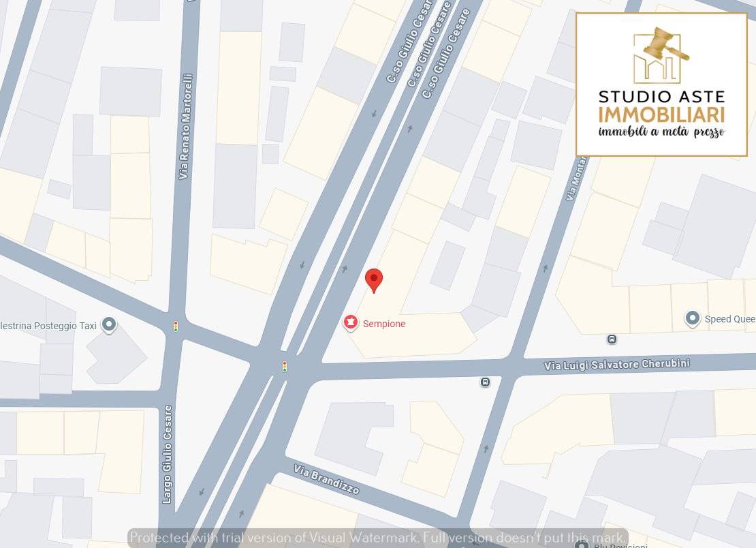Click the Largo Giulio Cesare street label
756x548 pixels.
coord(167,455)
